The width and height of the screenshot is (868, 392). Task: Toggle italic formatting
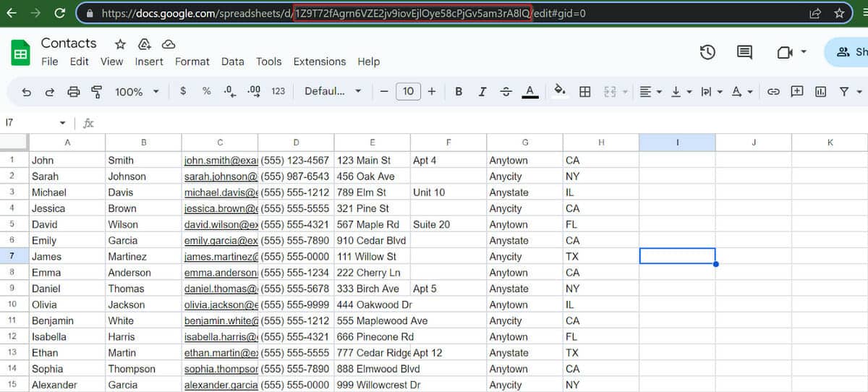coord(482,91)
